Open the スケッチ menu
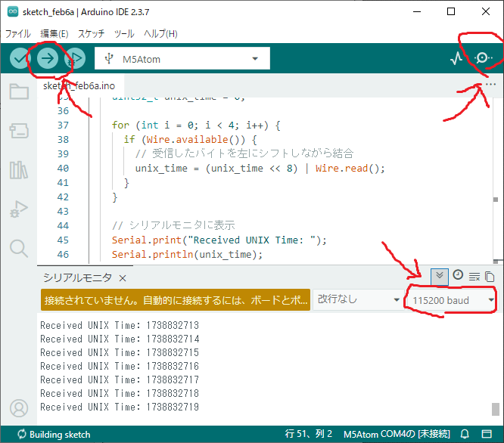This screenshot has width=504, height=443. pyautogui.click(x=92, y=34)
